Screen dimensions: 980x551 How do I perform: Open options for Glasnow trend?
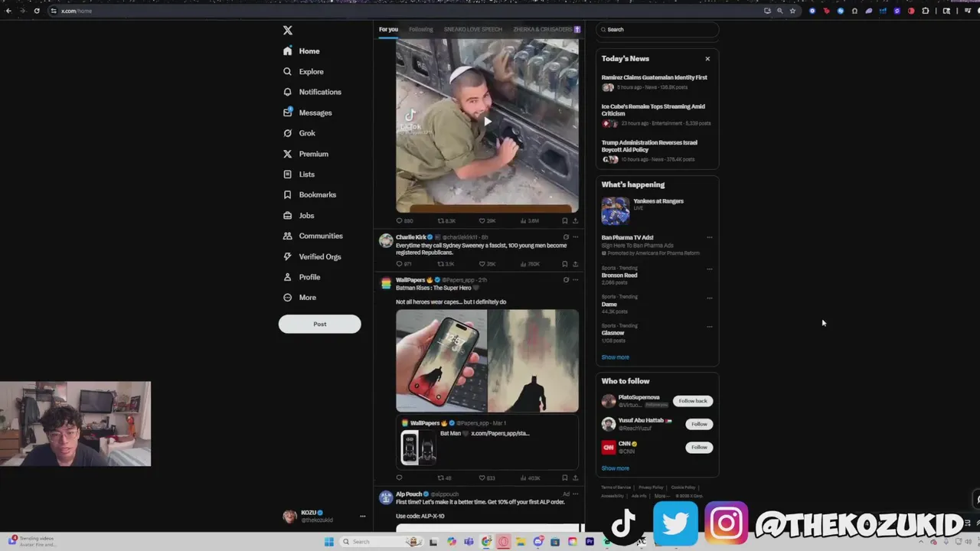pyautogui.click(x=710, y=327)
